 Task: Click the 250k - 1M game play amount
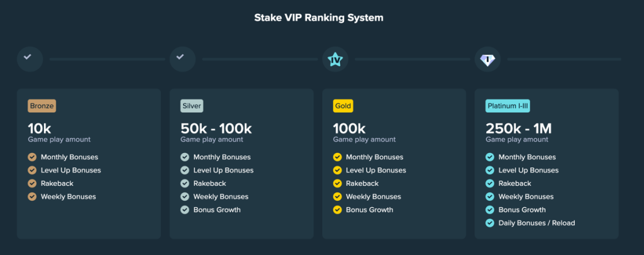518,128
